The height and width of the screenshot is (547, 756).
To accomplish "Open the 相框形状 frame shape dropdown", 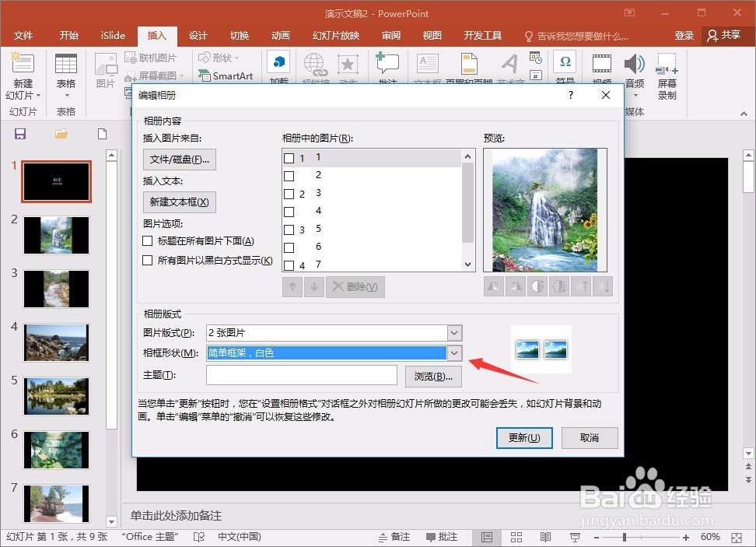I will (x=455, y=352).
